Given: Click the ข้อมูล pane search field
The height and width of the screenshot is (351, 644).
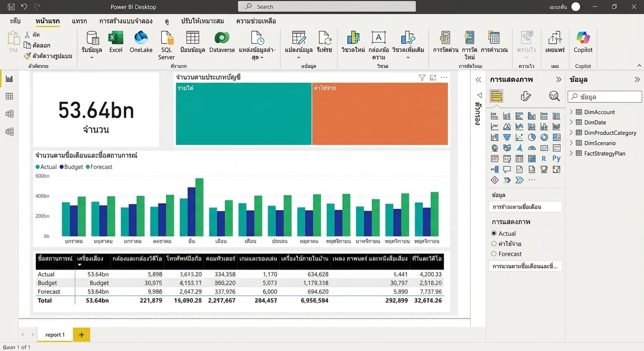Looking at the screenshot, I should 605,96.
